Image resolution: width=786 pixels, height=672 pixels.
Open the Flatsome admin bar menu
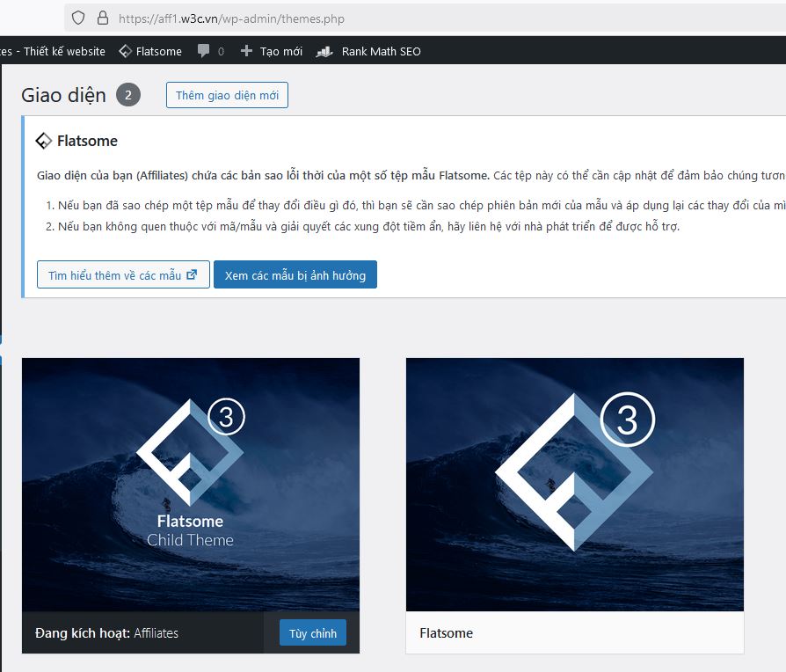[x=150, y=51]
